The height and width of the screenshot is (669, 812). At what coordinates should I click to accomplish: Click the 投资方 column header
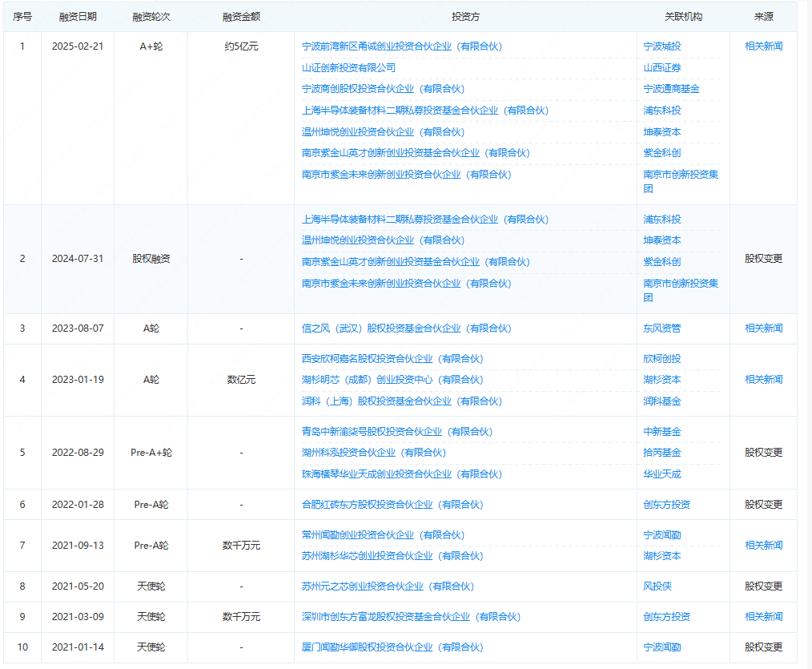(x=465, y=17)
